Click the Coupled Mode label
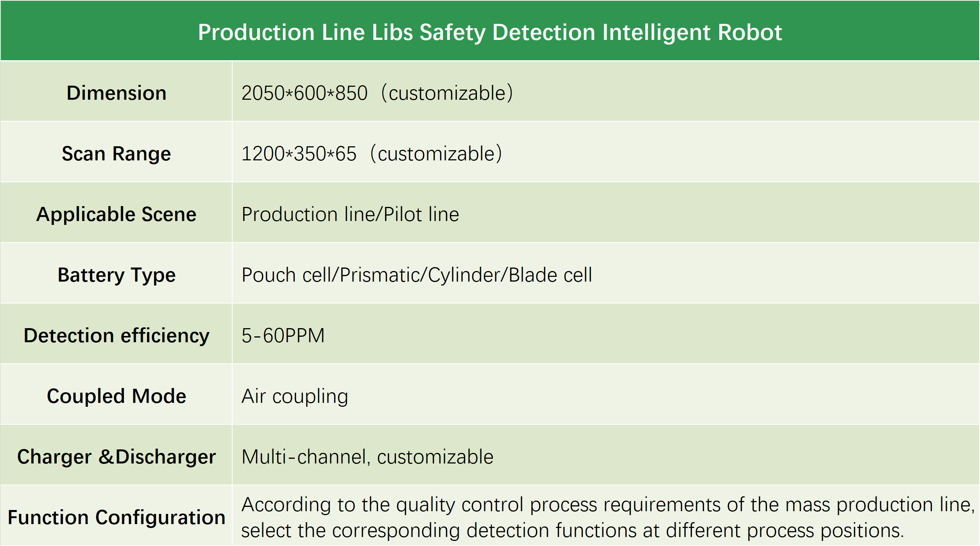 (116, 396)
